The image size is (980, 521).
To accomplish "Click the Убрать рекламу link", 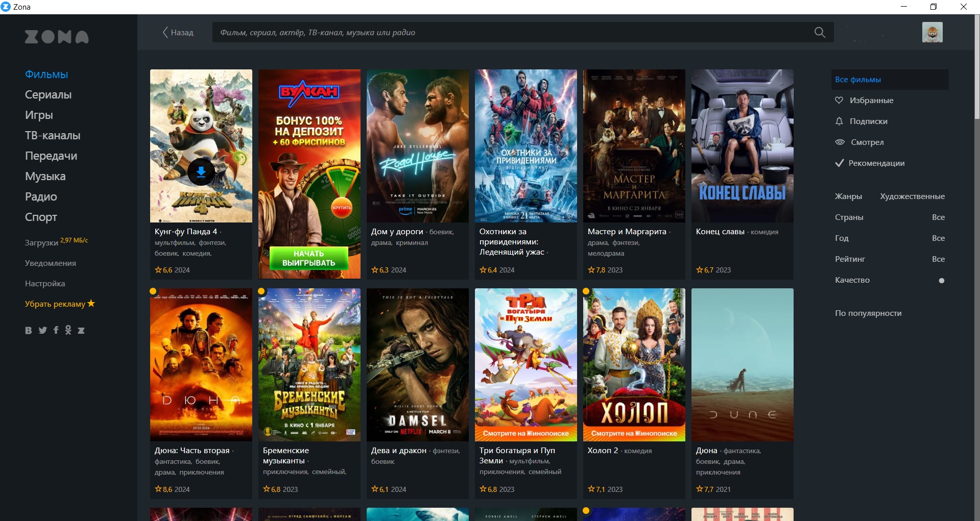I will 55,304.
